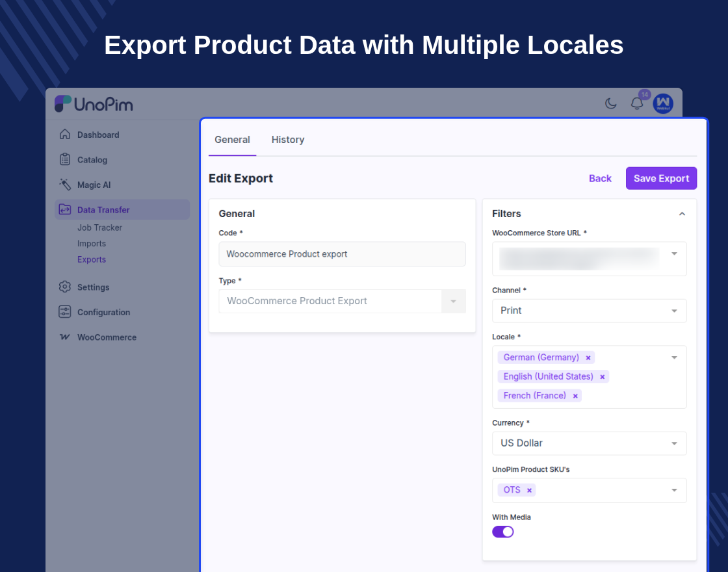Collapse the Filters section
Screen dimensions: 728x572
point(682,214)
